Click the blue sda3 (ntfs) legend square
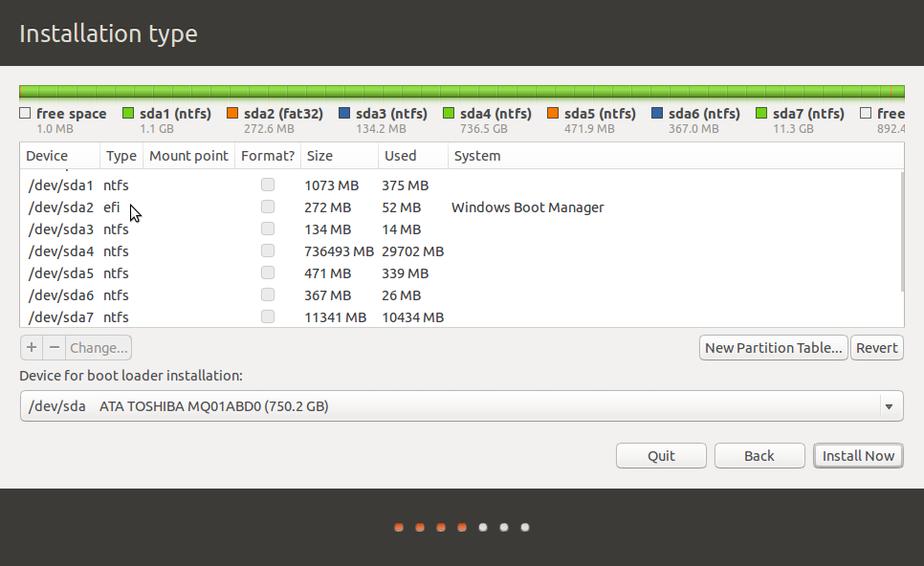The image size is (924, 566). pyautogui.click(x=342, y=112)
